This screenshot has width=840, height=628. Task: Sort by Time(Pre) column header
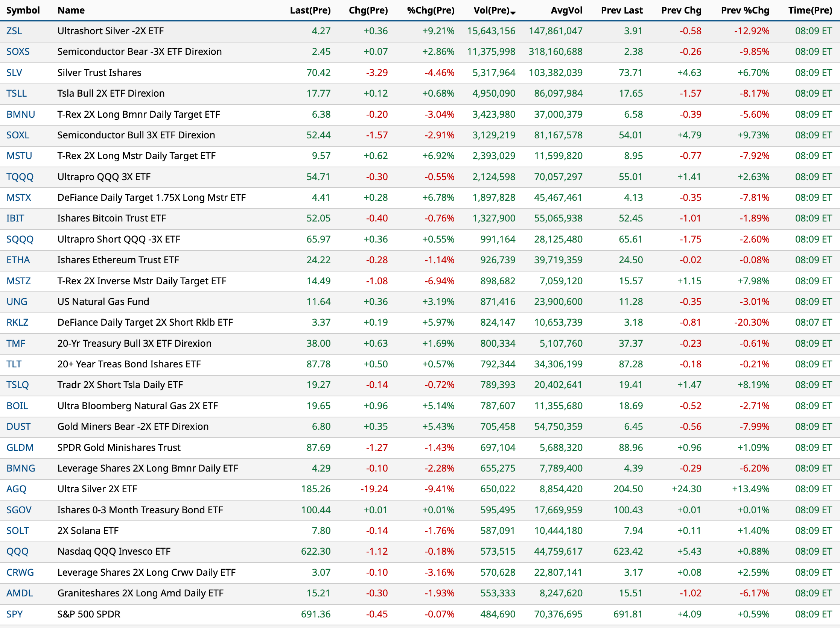coord(810,10)
